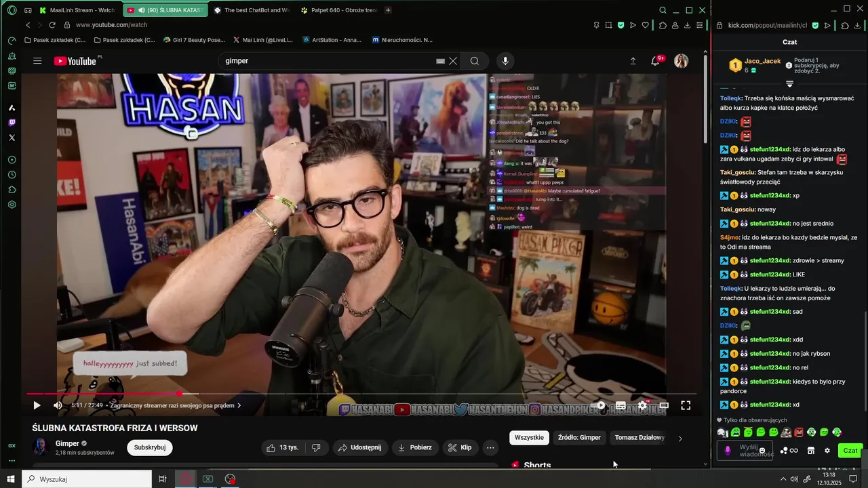Search tabs using the top-right magnifier
Screen dimensions: 868x488
click(663, 10)
